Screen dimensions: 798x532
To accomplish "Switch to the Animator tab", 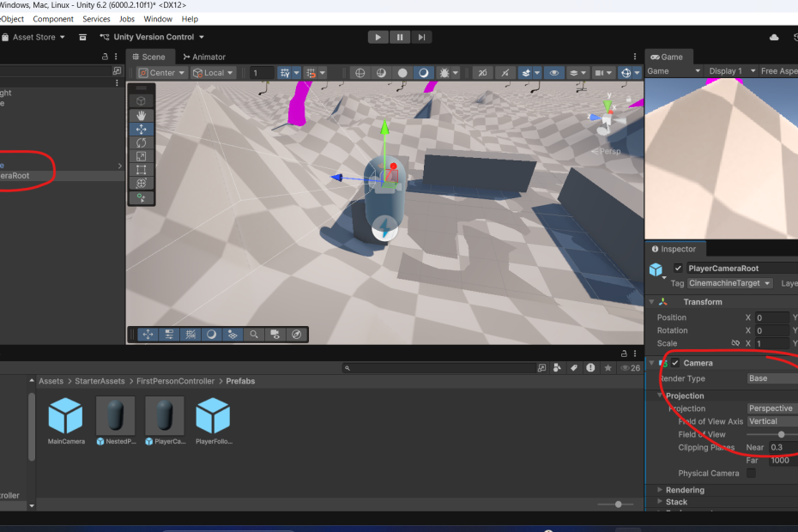I will point(204,57).
